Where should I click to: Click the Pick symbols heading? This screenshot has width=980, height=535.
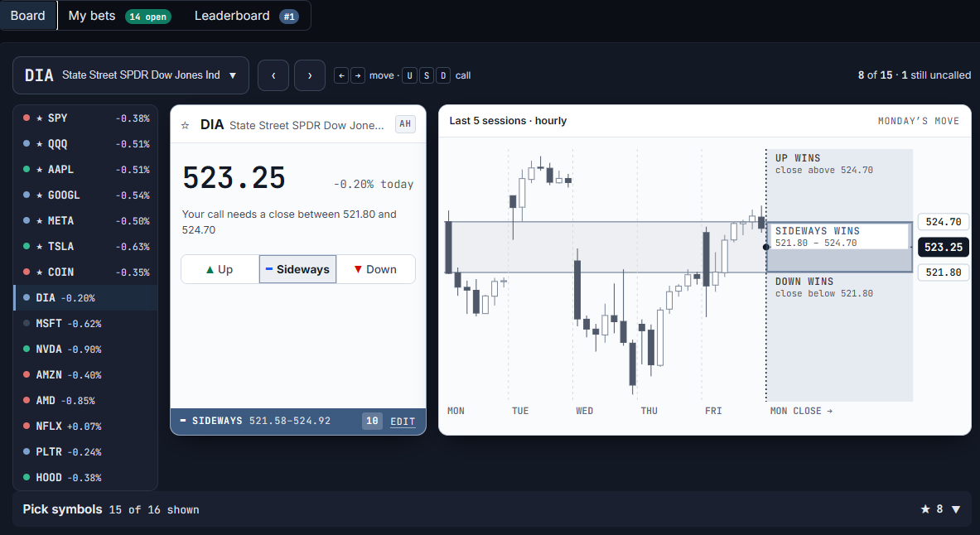coord(62,509)
